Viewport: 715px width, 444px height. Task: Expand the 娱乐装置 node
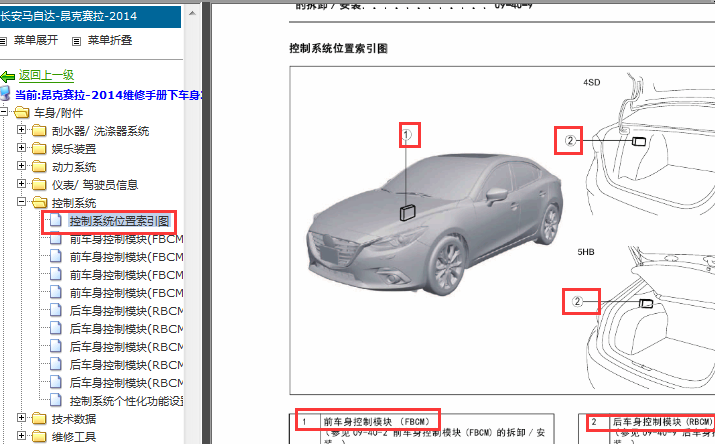click(x=21, y=147)
